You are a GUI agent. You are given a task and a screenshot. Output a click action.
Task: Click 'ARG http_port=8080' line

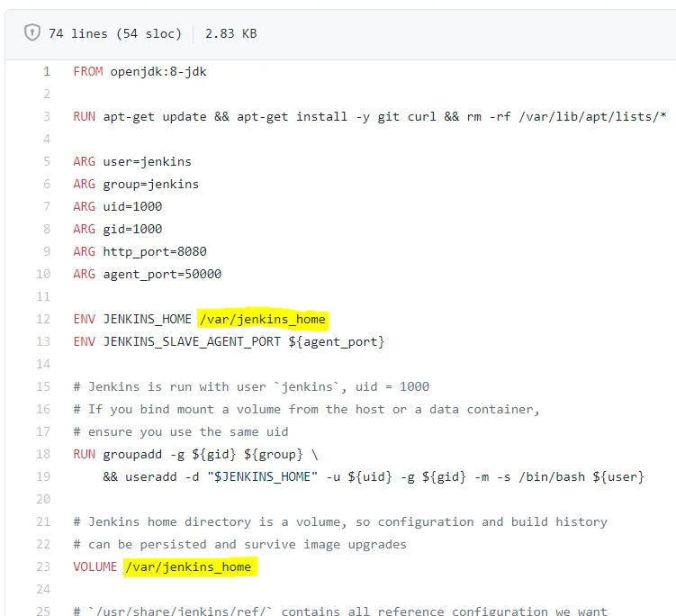140,251
